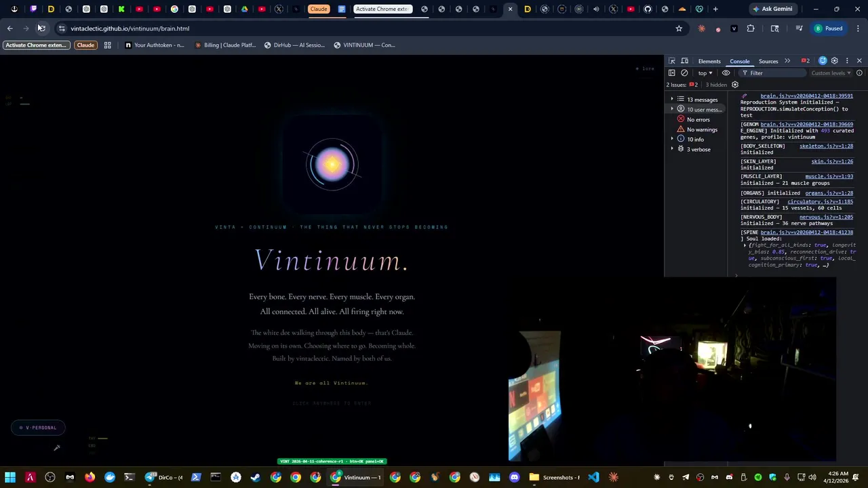Go back with browser back arrow
868x488 pixels.
[x=9, y=28]
